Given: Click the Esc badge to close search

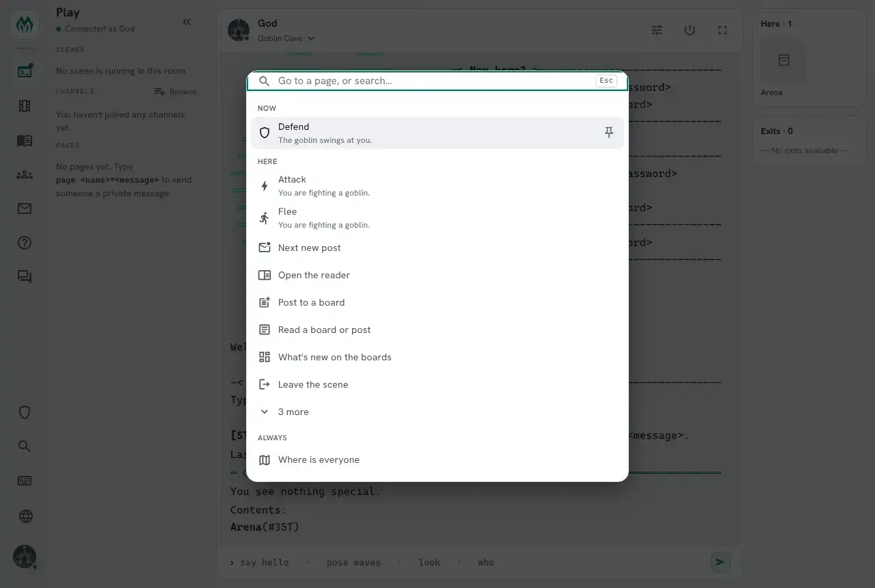Looking at the screenshot, I should coord(606,81).
